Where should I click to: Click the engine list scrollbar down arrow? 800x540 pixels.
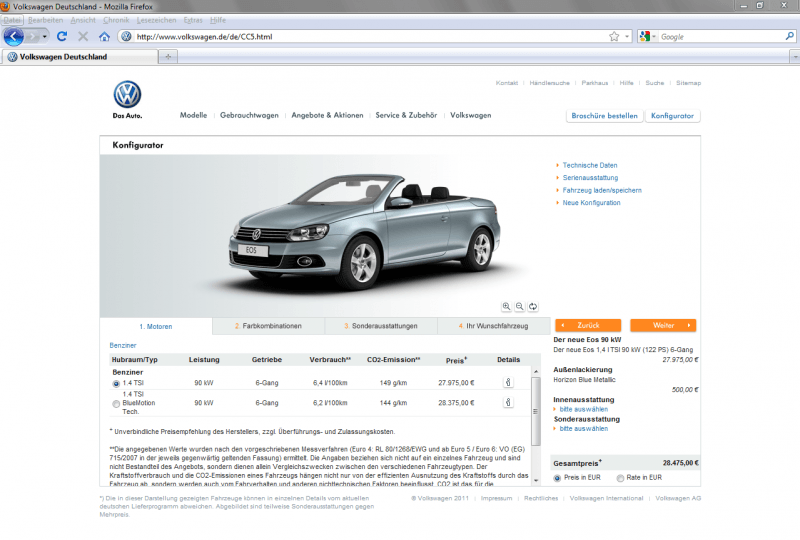coord(536,481)
